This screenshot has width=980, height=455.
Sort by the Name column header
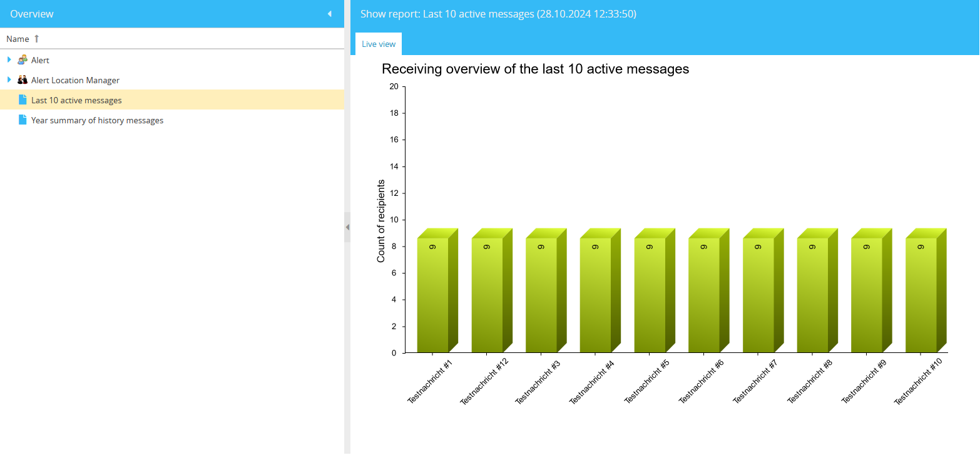[x=171, y=39]
